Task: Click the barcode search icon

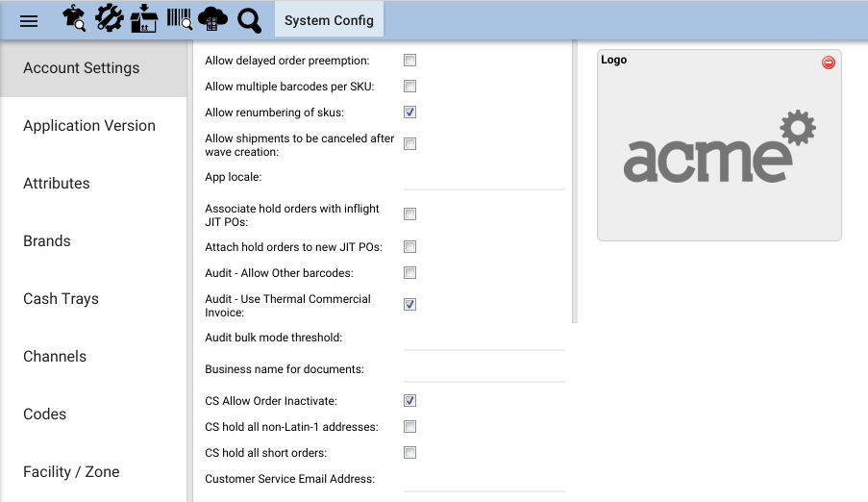Action: tap(180, 18)
